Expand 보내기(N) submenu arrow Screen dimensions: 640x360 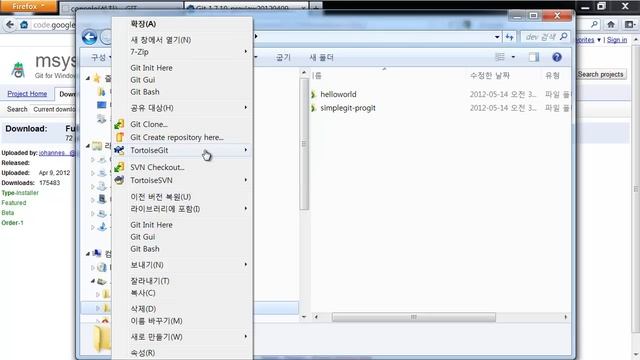tap(246, 264)
